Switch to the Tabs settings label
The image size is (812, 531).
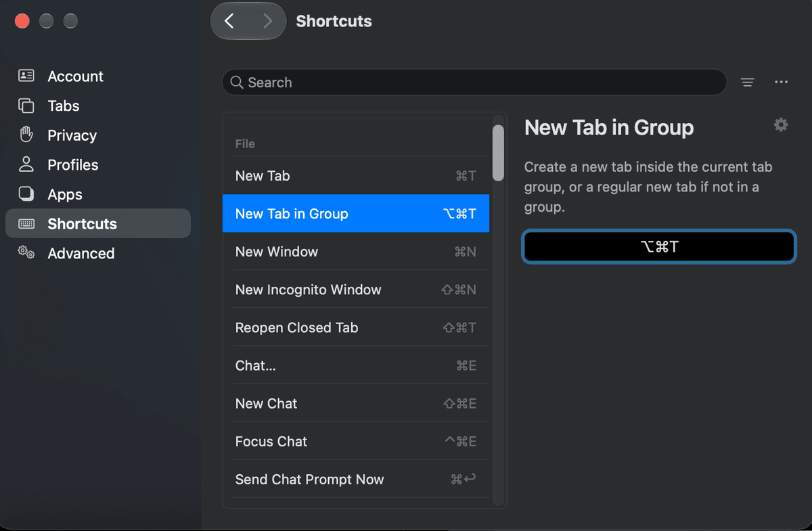pos(64,106)
